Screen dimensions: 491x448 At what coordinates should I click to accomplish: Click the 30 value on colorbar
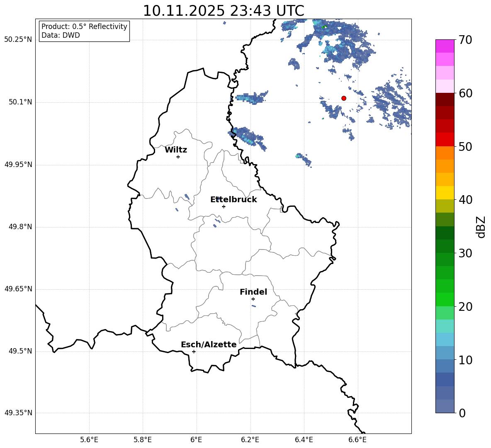click(x=465, y=253)
